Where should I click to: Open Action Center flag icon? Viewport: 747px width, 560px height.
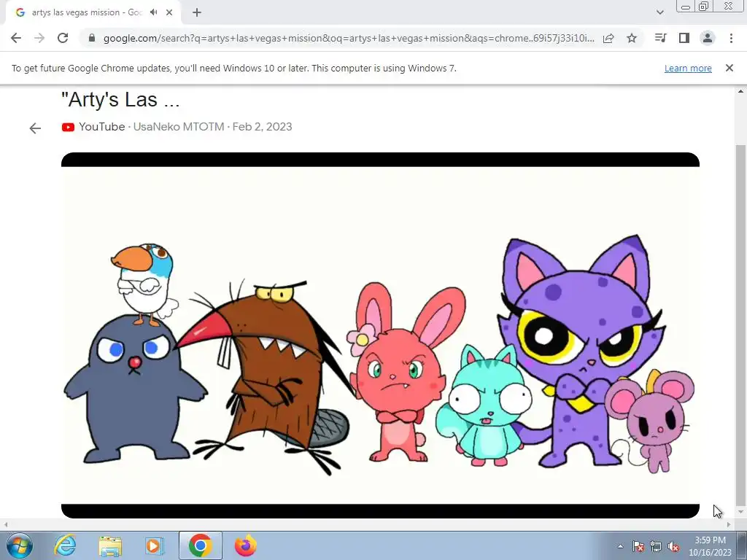point(638,546)
